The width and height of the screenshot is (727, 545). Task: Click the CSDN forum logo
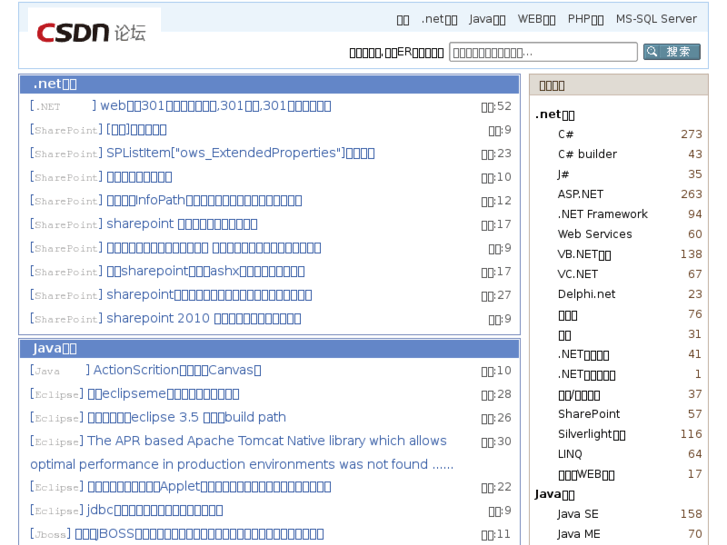(91, 32)
